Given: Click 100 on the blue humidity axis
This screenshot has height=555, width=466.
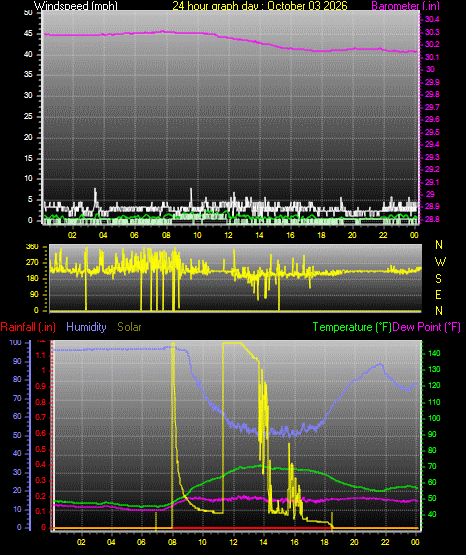Looking at the screenshot, I should tap(16, 343).
